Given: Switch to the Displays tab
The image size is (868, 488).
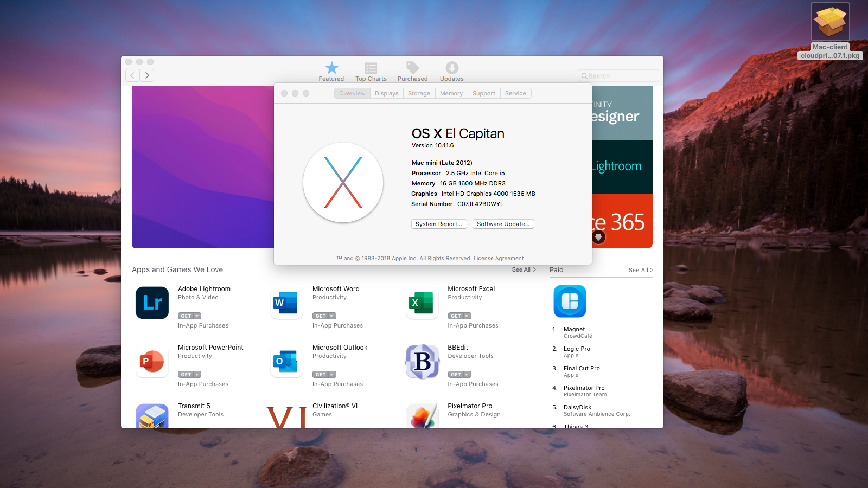Looking at the screenshot, I should [387, 93].
